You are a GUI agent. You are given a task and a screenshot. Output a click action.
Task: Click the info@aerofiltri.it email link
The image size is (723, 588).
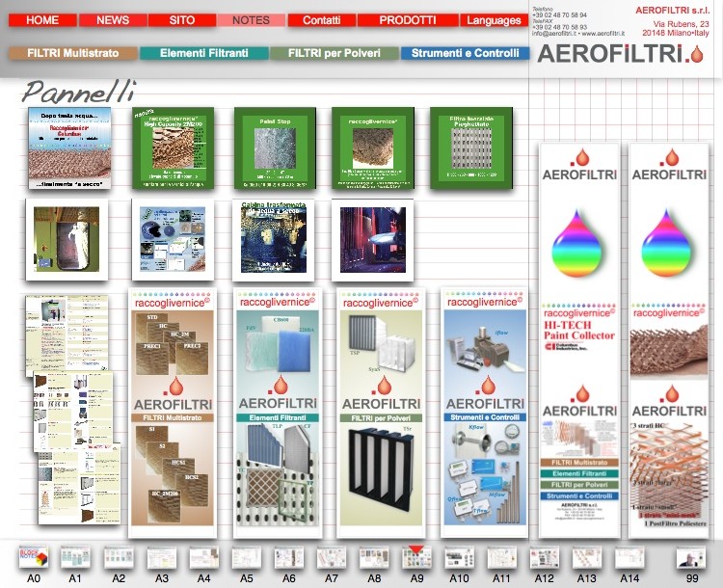pos(553,33)
